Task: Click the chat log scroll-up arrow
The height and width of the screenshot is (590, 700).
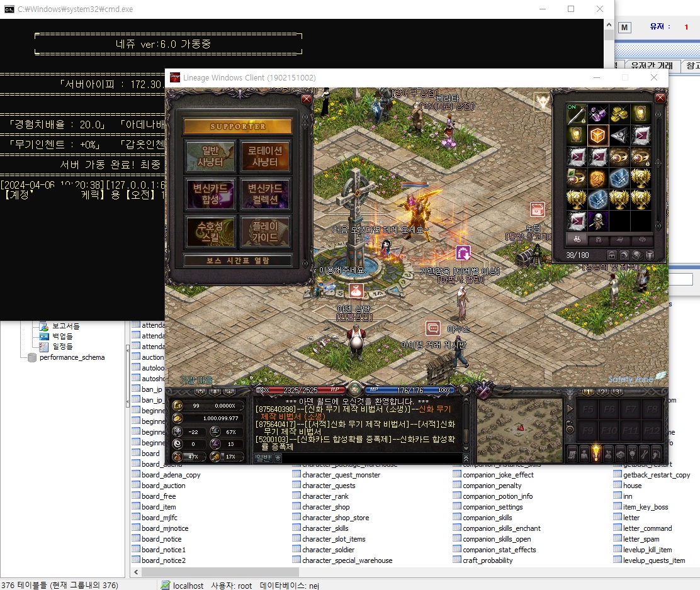Action: point(466,400)
